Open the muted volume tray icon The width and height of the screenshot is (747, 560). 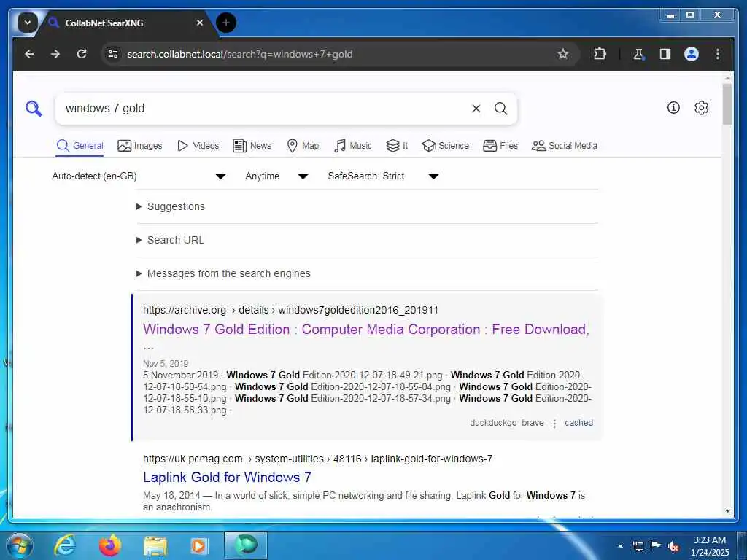click(x=673, y=546)
